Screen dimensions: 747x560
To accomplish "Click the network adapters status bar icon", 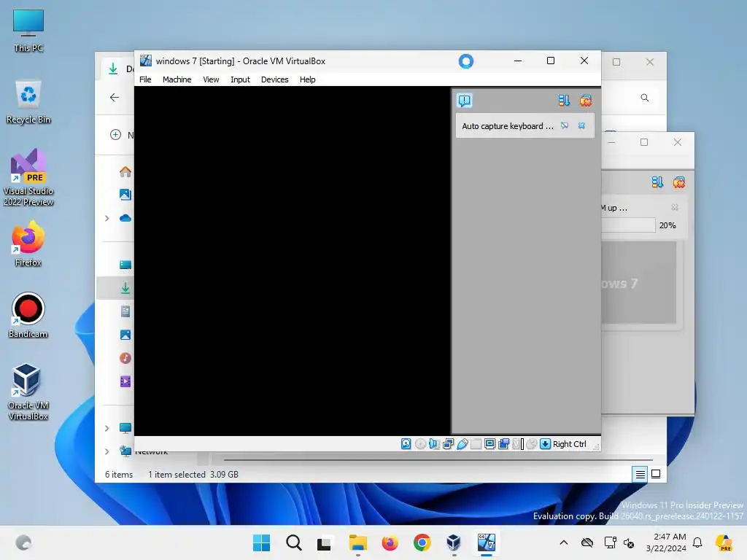I will tap(448, 444).
